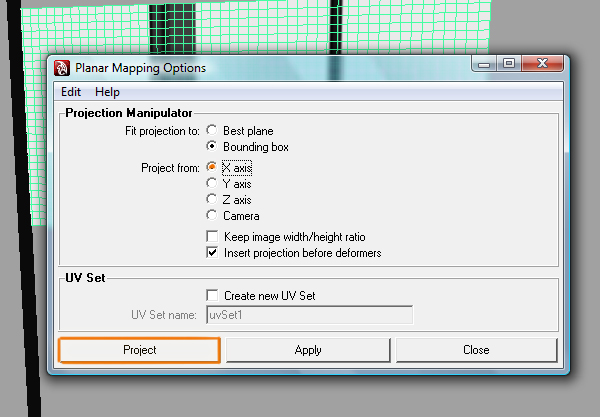Maximize the Planar Mapping Options window
The height and width of the screenshot is (417, 600).
coord(509,64)
